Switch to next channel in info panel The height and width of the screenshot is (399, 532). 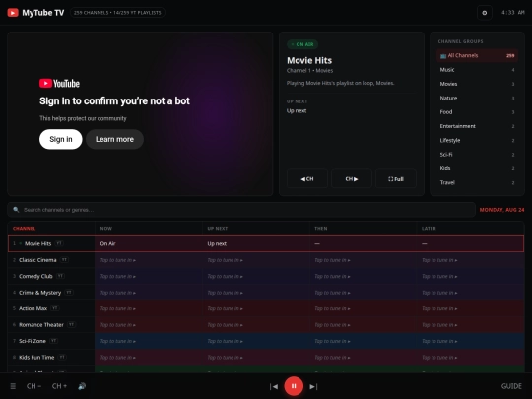pyautogui.click(x=352, y=178)
